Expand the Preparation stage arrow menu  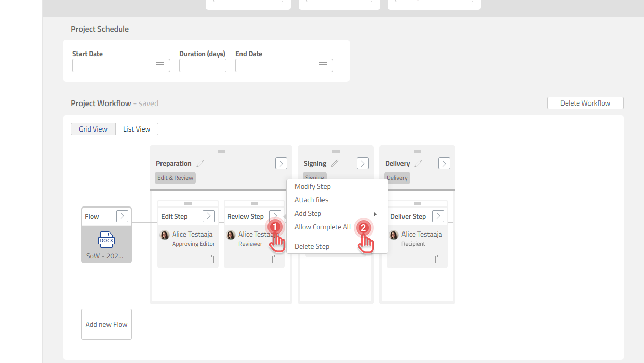tap(281, 163)
